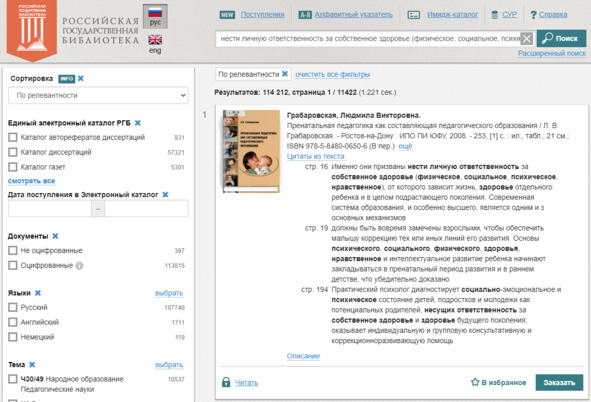This screenshot has height=402, width=591.
Task: Open the Russian State Library logo home
Action: [32, 30]
